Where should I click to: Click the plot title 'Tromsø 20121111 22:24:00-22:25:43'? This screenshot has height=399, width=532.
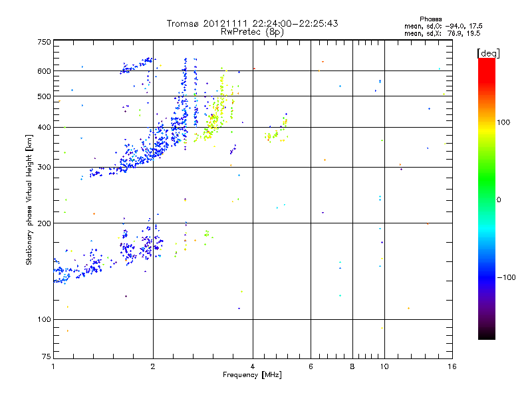click(252, 23)
